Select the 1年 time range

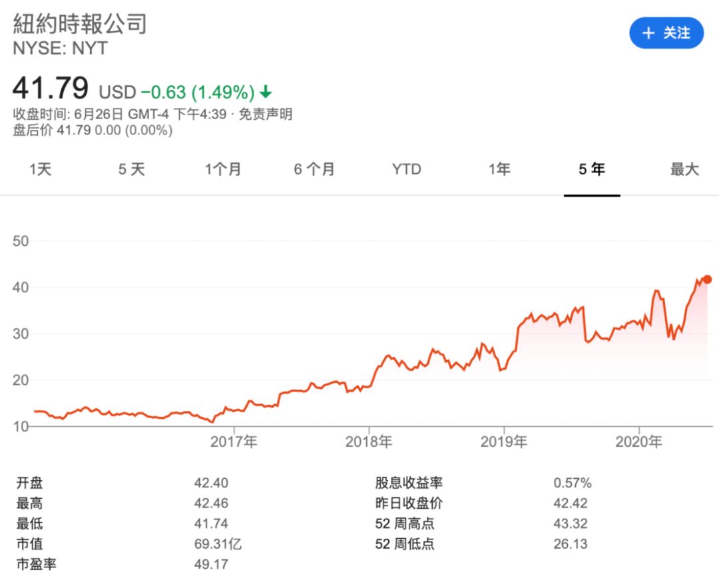pos(499,169)
